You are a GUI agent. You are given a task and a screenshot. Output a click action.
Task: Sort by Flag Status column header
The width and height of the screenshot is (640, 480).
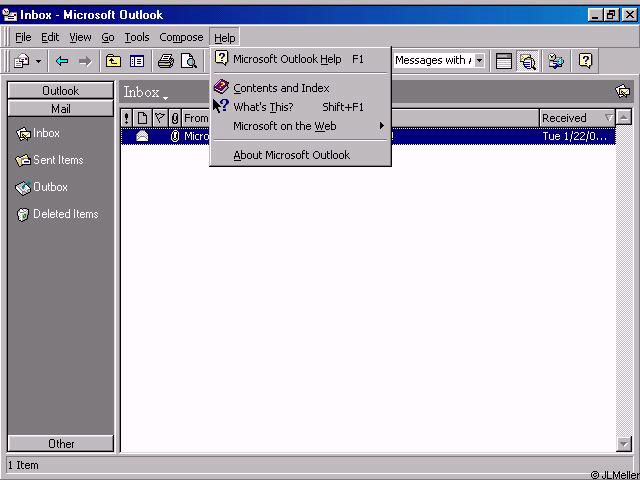click(x=160, y=118)
